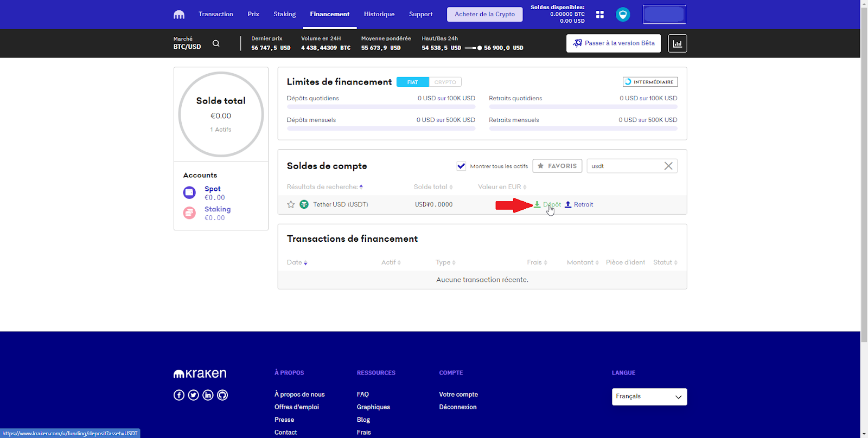Open Presse footer link
This screenshot has width=868, height=438.
point(284,420)
